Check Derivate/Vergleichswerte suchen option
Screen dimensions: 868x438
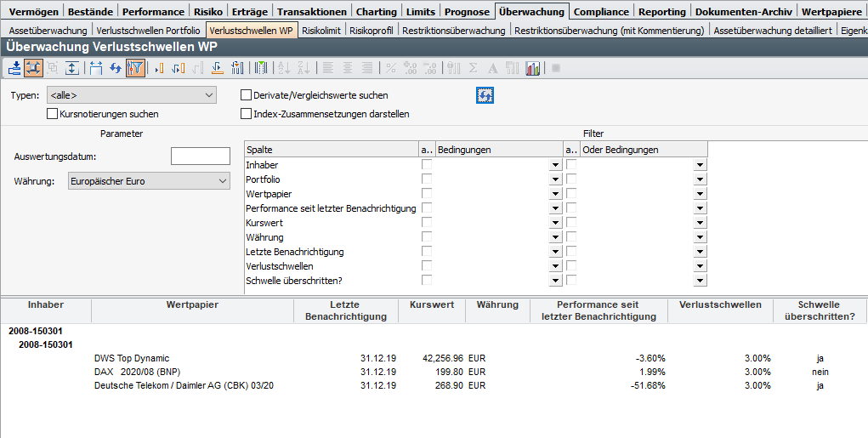247,95
